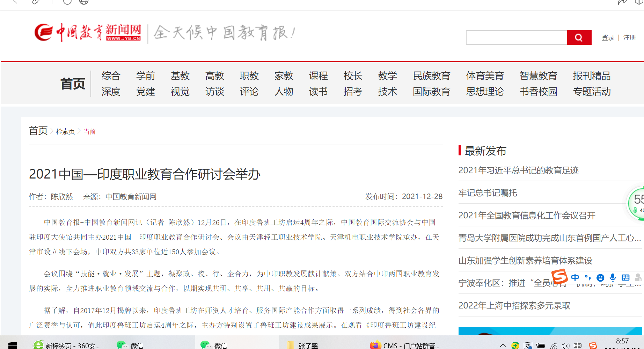Click the emoji face in the Sogou toolbar
The height and width of the screenshot is (349, 644).
pos(600,278)
